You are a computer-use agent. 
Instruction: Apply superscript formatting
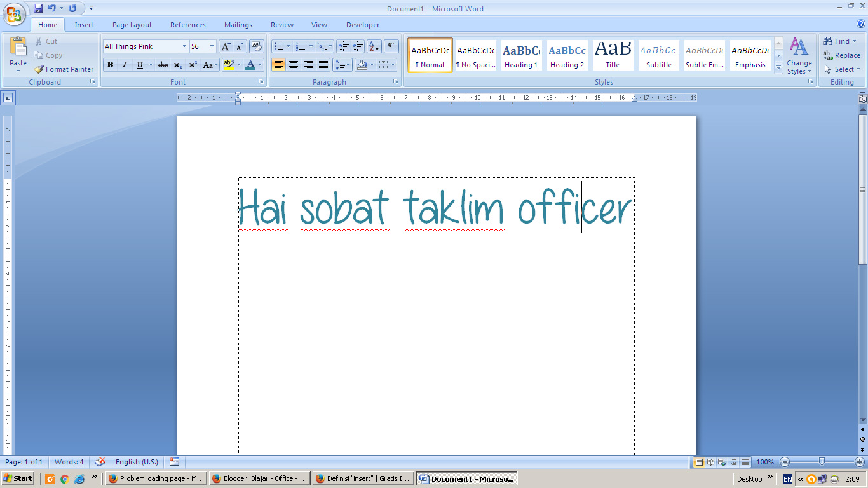[193, 65]
